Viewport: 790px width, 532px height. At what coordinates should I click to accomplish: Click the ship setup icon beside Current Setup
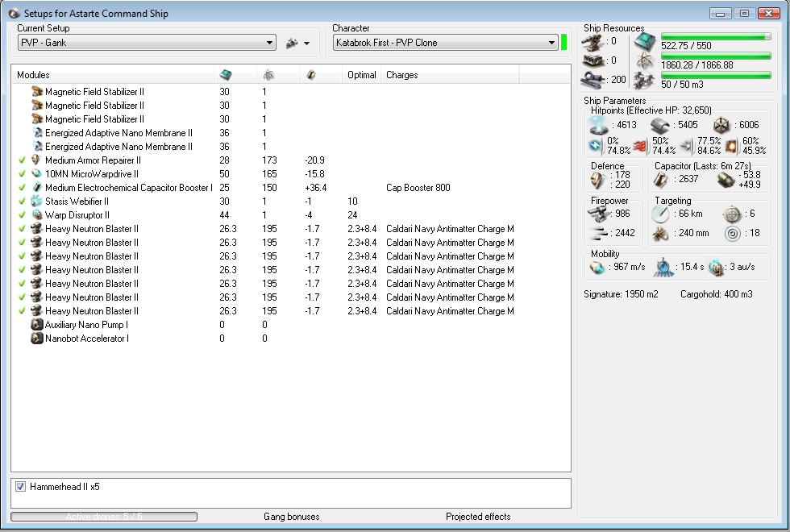(292, 44)
